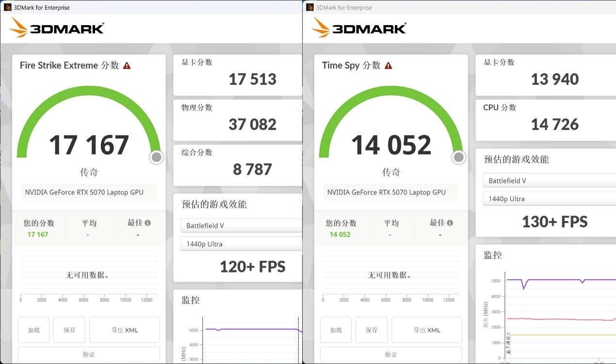Click 保存 button in Fire Strike window

point(69,330)
